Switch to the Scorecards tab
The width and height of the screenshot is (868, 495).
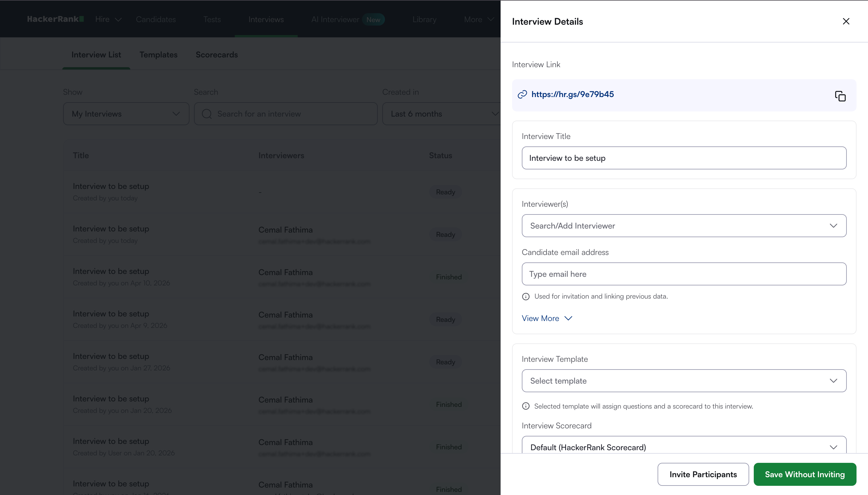216,55
